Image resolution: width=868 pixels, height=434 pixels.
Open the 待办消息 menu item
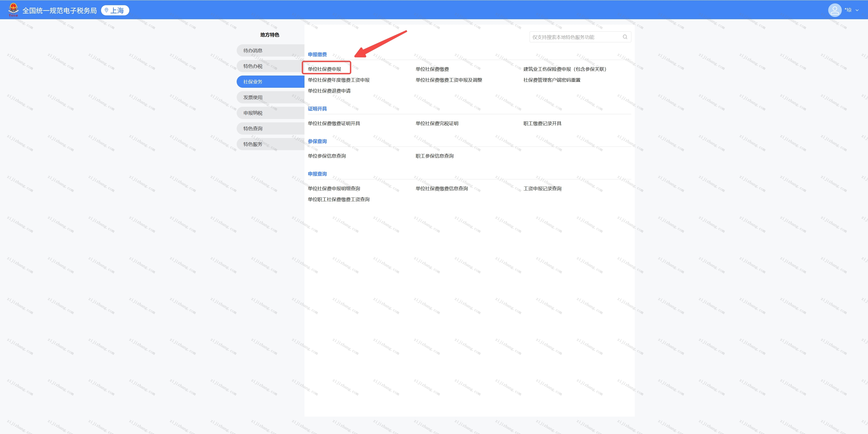tap(270, 51)
